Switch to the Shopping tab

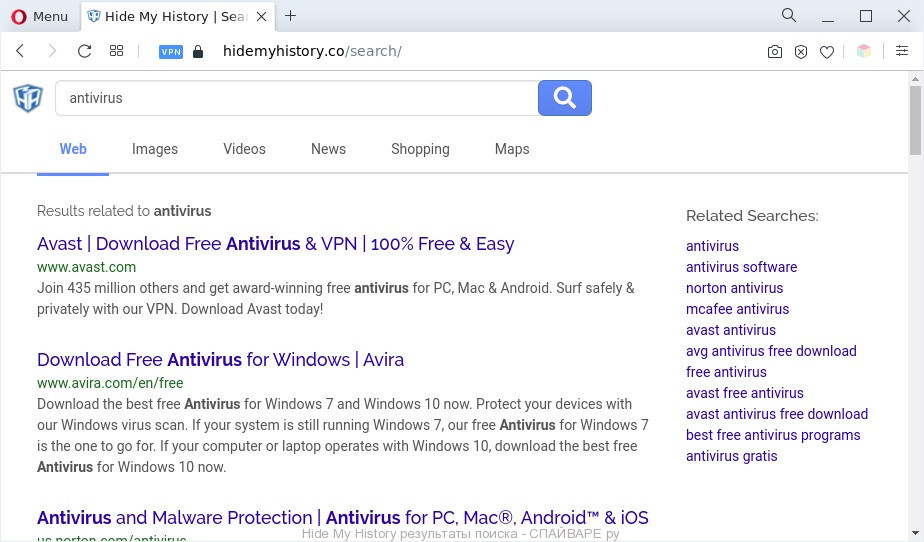[420, 149]
